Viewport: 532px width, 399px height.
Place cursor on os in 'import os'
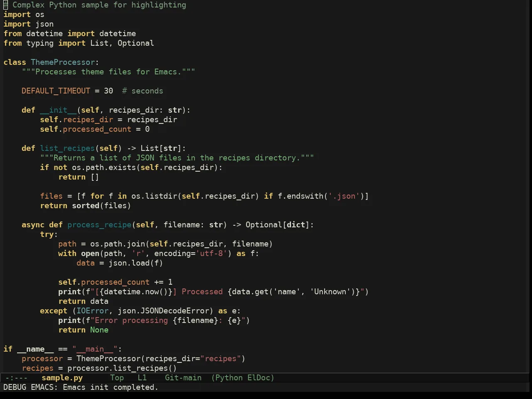pos(40,15)
